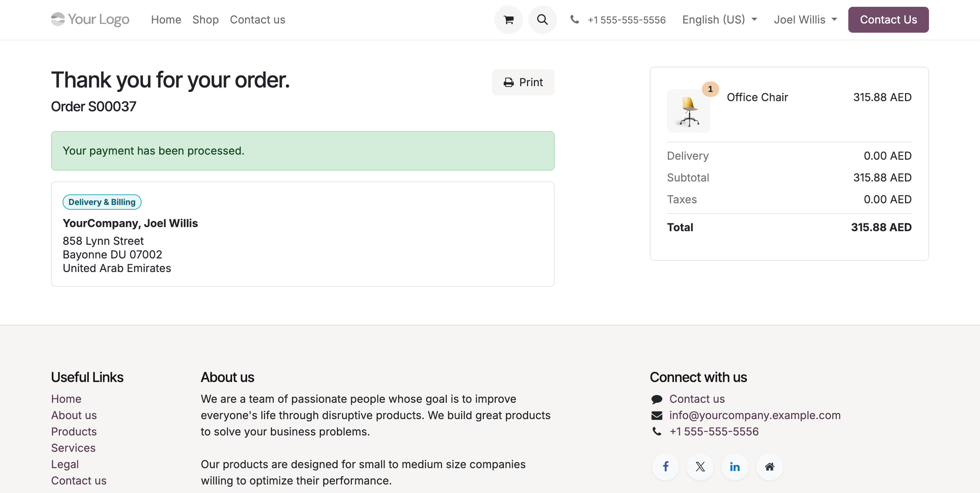
Task: Open Shop in top navigation
Action: (x=206, y=19)
